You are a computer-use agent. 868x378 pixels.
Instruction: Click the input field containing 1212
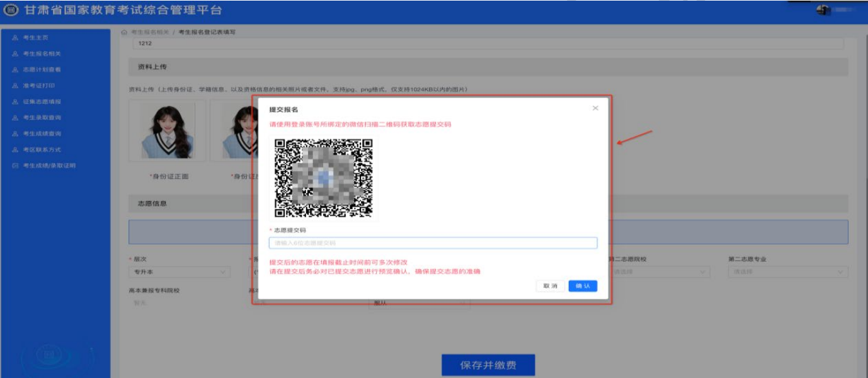click(x=488, y=44)
